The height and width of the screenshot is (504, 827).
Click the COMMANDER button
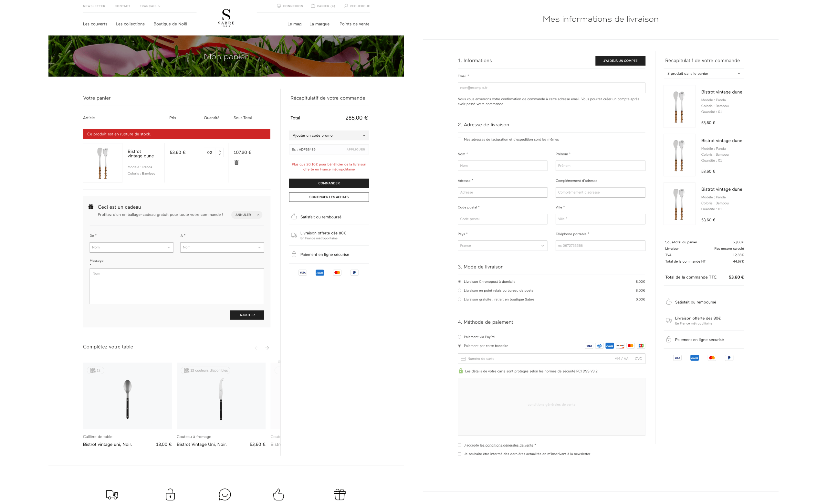coord(329,183)
